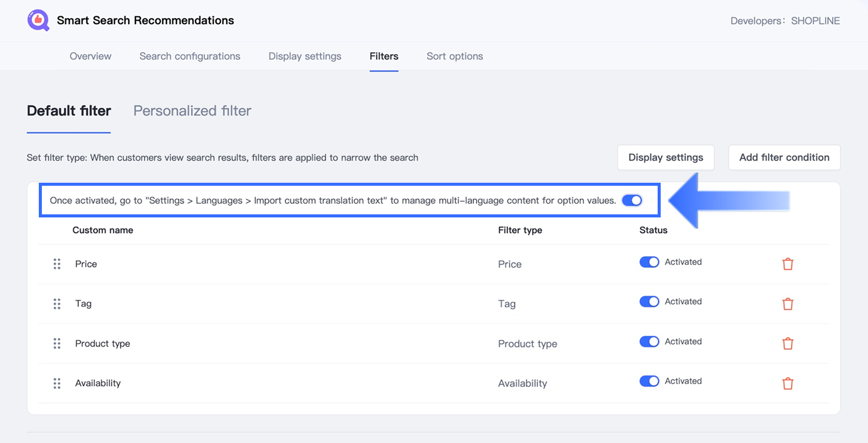Open the Display settings button above table
This screenshot has width=868, height=443.
tap(665, 157)
